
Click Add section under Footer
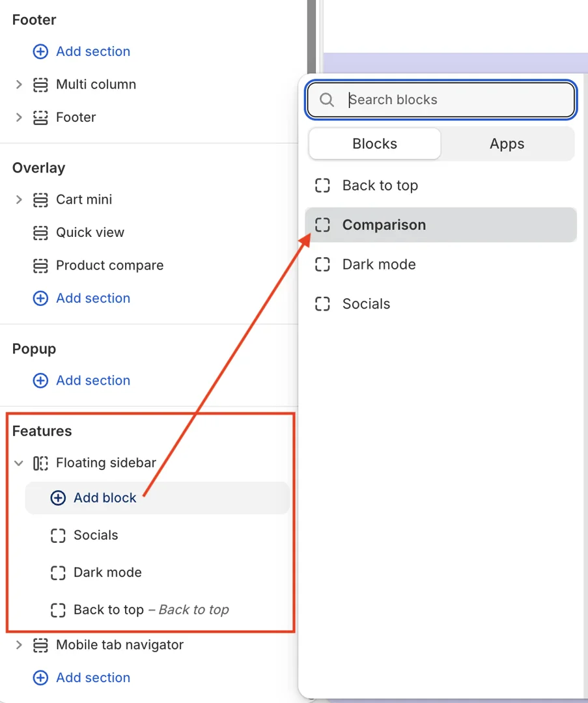(92, 51)
